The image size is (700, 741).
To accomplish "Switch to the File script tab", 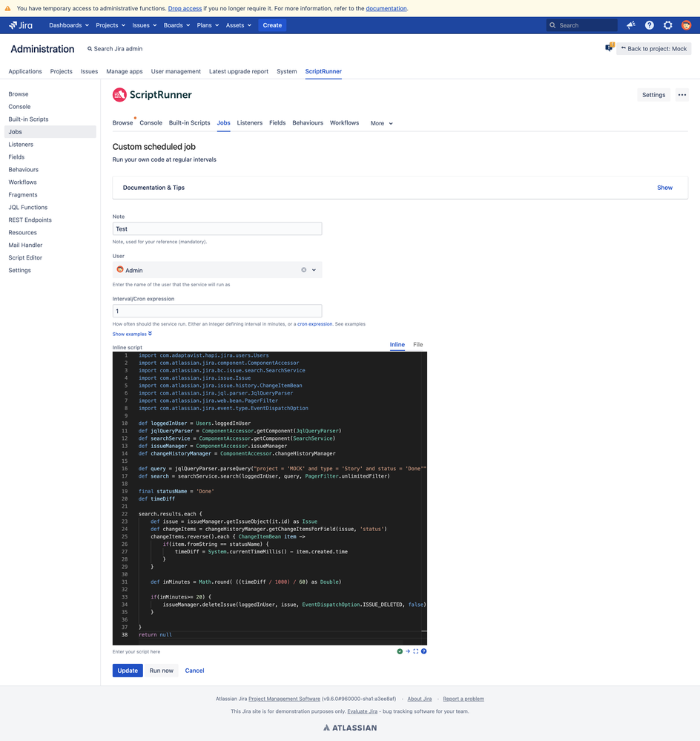I will [x=418, y=344].
